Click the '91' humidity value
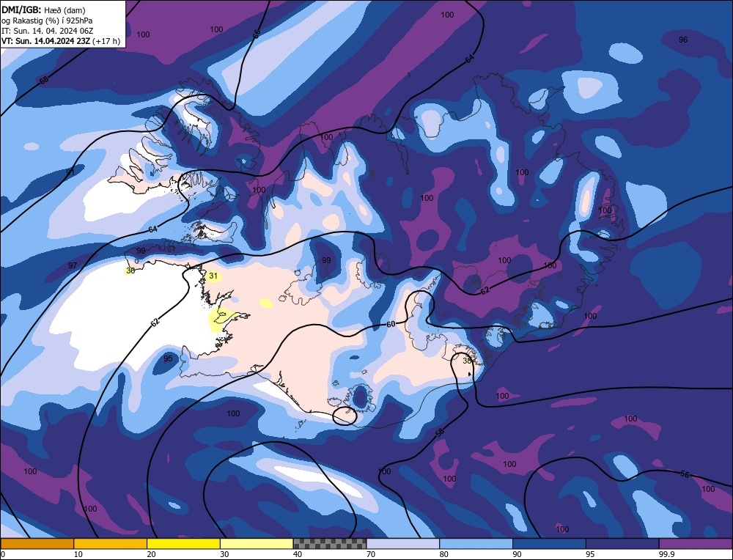This screenshot has width=733, height=560. [70, 172]
